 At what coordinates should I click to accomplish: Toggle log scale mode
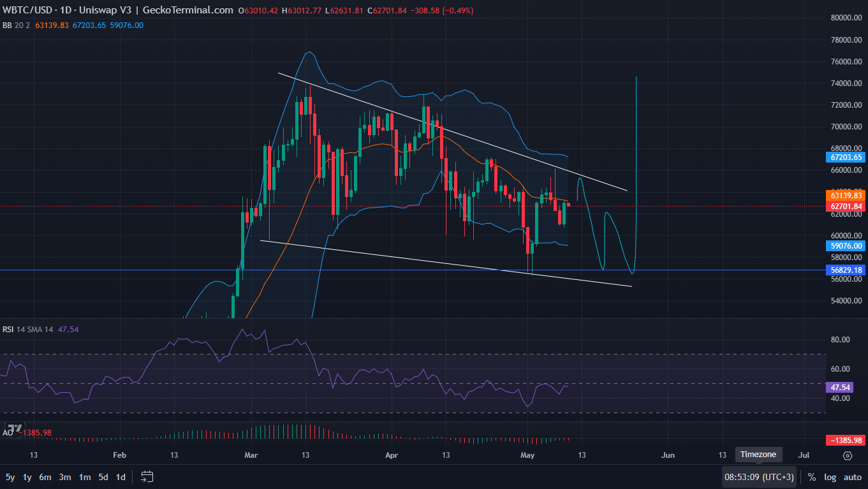tap(830, 477)
